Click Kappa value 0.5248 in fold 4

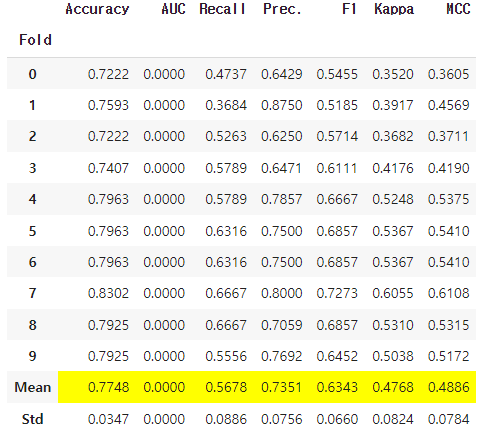point(393,199)
